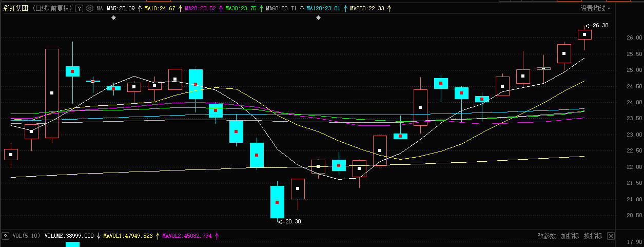The height and width of the screenshot is (247, 644).
Task: Select MA250:22.33 moving average label
Action: tap(367, 9)
